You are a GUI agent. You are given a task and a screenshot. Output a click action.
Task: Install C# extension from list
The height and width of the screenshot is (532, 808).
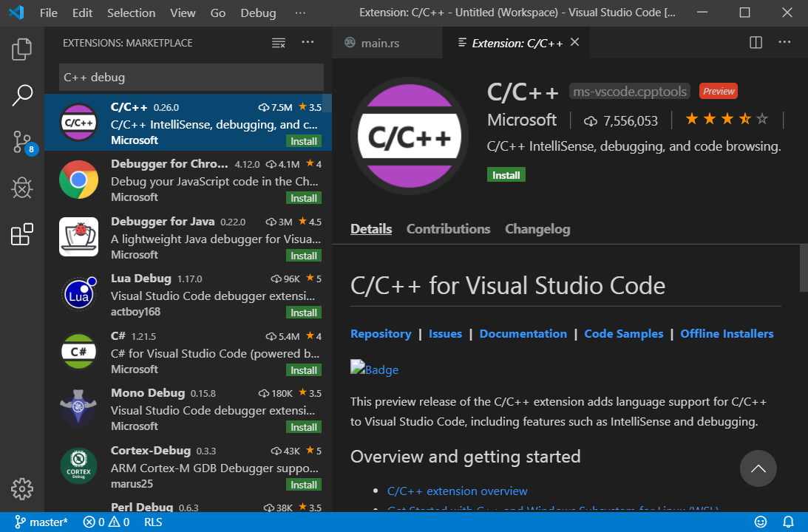click(x=304, y=370)
